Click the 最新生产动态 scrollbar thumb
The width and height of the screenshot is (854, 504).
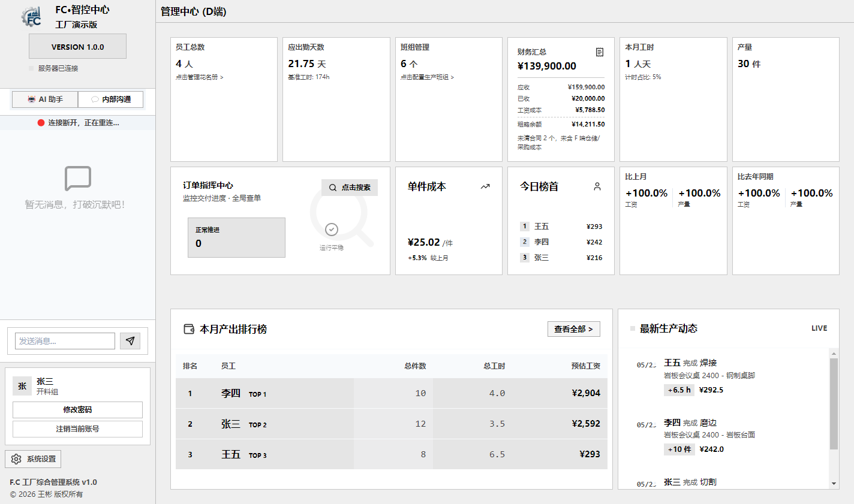tap(834, 403)
